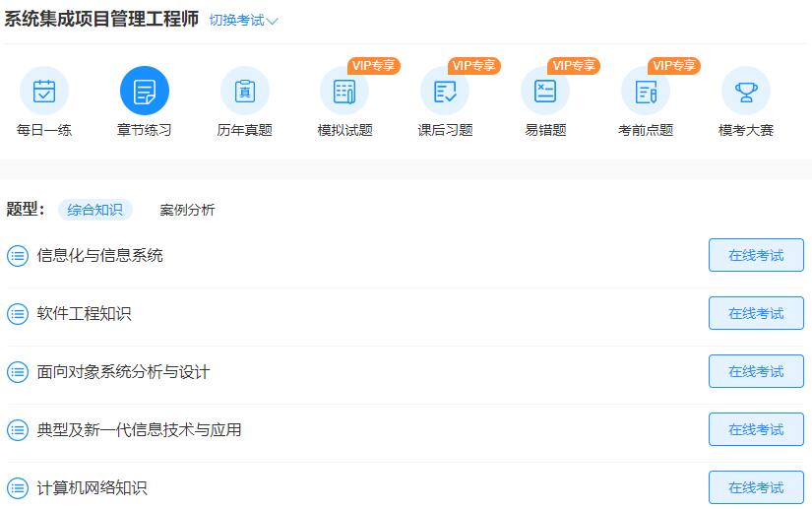
Task: Click 在线考试 for 信息化与信息系统
Action: pyautogui.click(x=756, y=255)
